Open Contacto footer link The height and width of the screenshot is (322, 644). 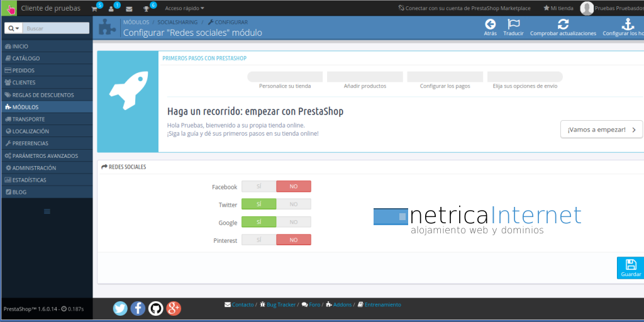click(x=239, y=305)
